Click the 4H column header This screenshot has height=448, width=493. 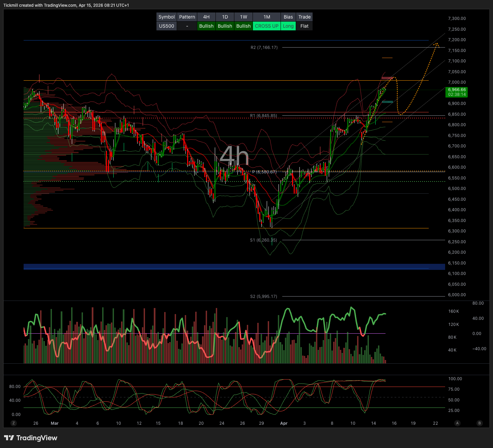pos(206,17)
